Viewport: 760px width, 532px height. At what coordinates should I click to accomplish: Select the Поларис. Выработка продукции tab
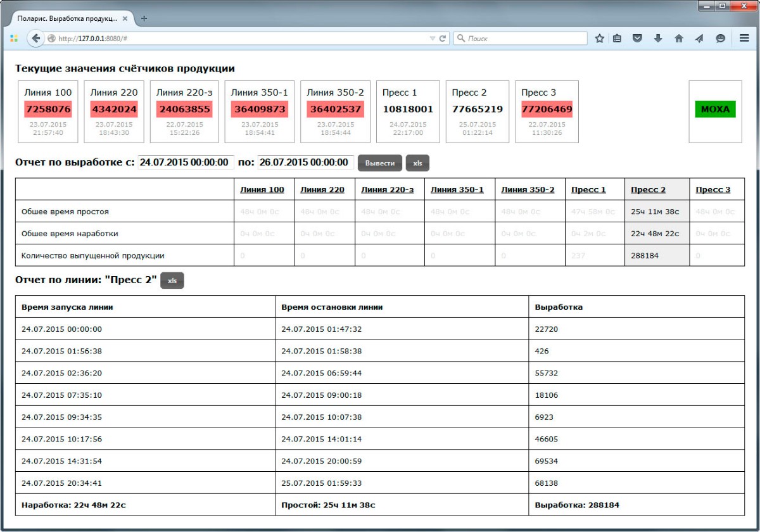70,19
